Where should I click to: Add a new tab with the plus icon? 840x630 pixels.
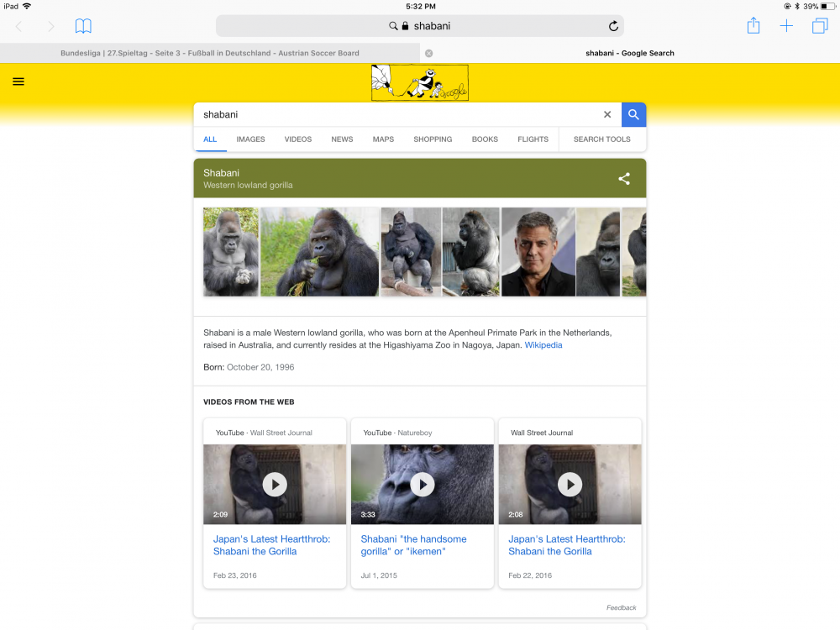point(786,26)
